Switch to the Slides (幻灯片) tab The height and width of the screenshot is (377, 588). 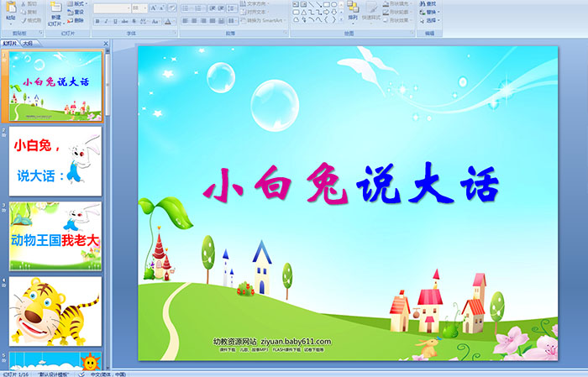click(10, 42)
